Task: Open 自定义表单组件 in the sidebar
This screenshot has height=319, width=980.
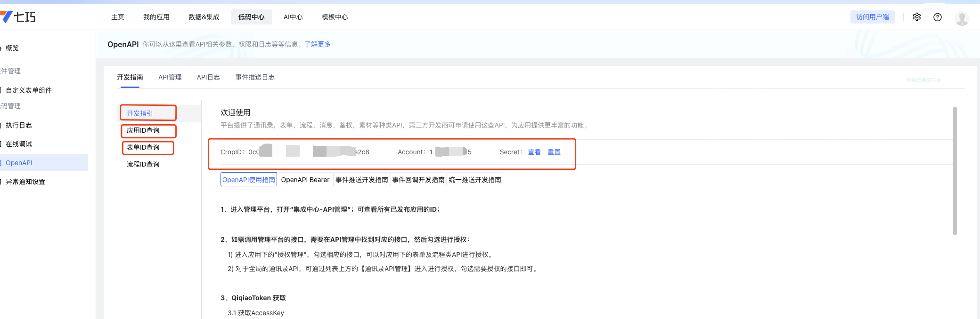Action: pyautogui.click(x=28, y=90)
